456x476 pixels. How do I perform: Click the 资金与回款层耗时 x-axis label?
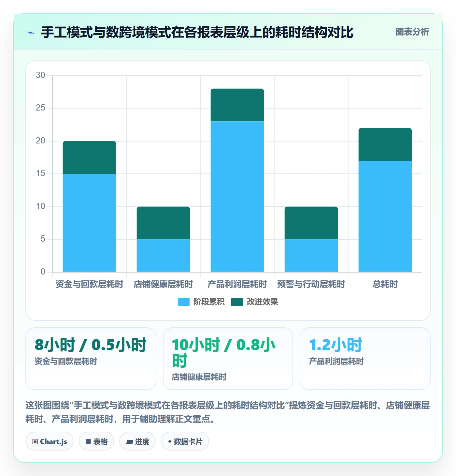tap(89, 284)
